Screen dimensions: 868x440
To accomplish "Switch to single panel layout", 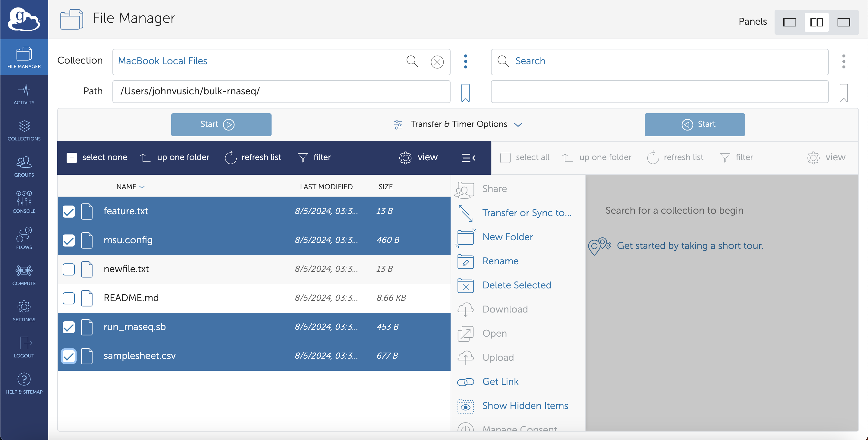I will (x=790, y=22).
